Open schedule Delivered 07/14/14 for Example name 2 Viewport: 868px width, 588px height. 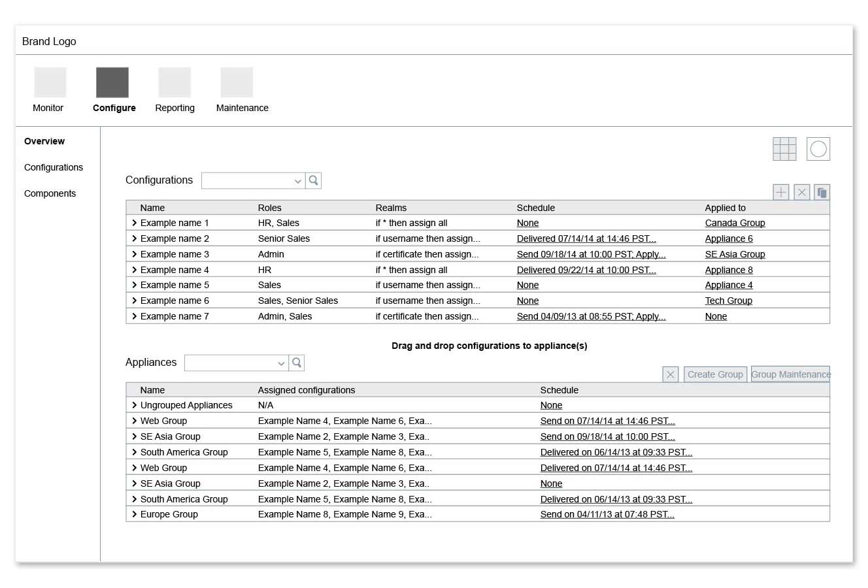click(586, 238)
